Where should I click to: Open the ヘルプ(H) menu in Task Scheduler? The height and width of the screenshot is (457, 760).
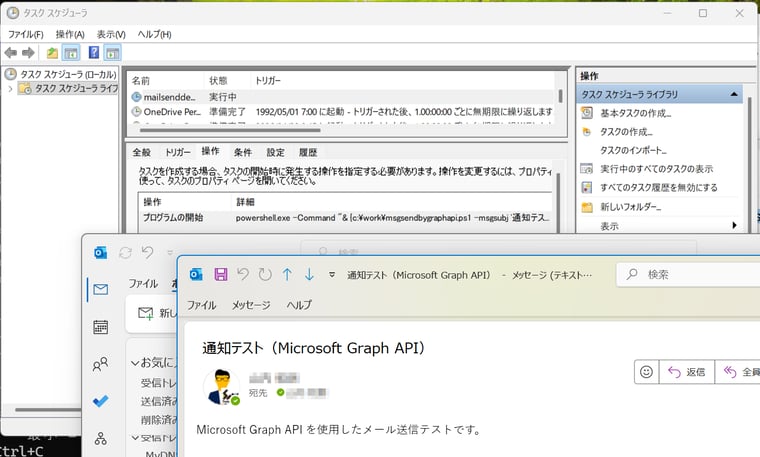click(x=155, y=34)
